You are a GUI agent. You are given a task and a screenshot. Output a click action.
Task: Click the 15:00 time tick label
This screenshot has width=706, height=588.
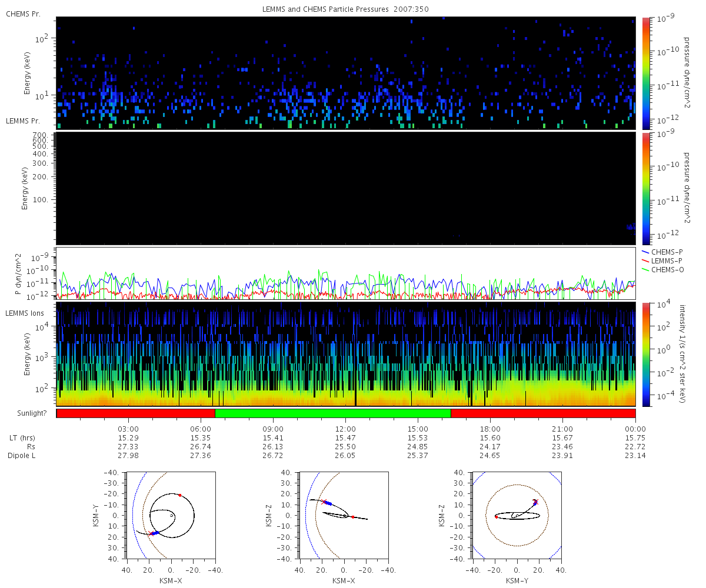coord(418,429)
